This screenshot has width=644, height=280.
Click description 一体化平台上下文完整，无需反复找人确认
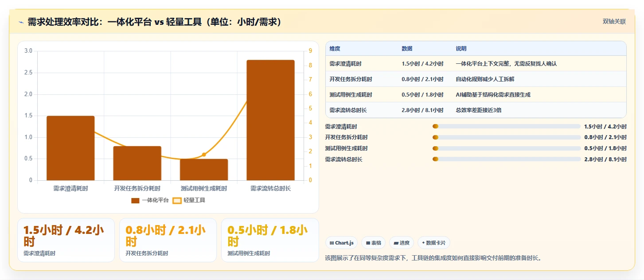click(x=506, y=64)
